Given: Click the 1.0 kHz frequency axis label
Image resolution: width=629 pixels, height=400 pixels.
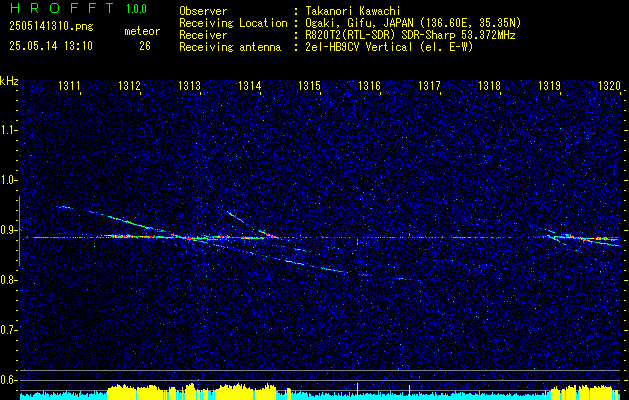Looking at the screenshot, I should coord(7,180).
